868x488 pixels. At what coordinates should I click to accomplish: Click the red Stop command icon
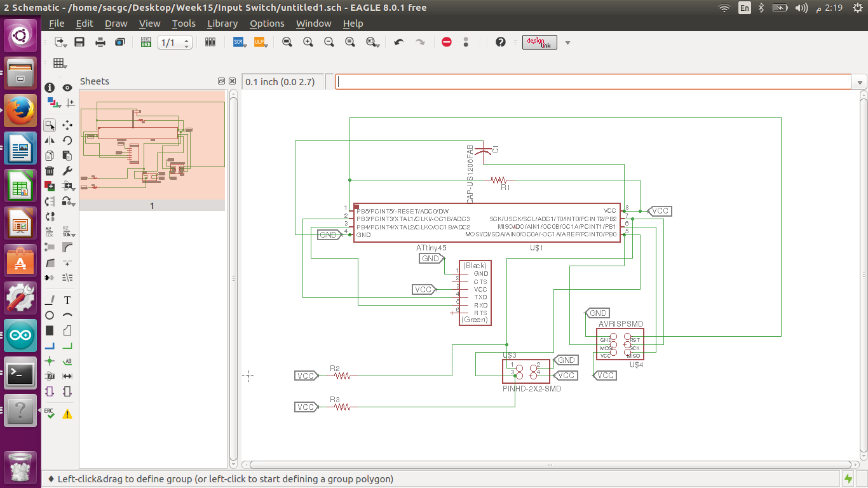tap(446, 42)
